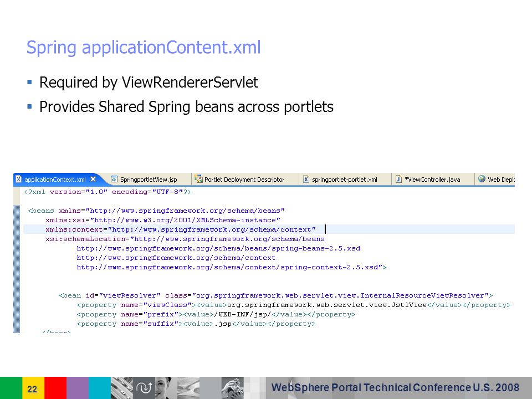
Task: Click the Portlet Deployment Descriptor icon
Action: (x=198, y=179)
